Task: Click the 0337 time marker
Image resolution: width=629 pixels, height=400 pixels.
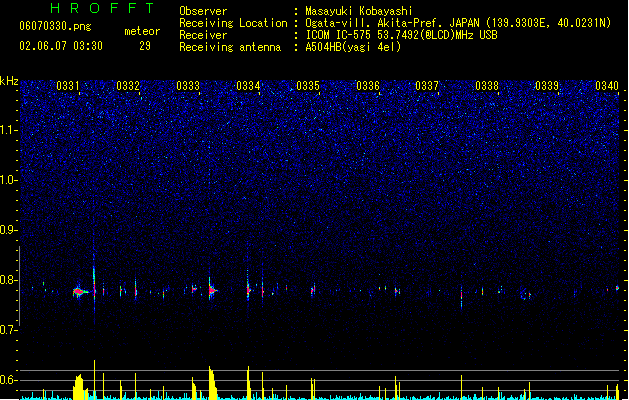Action: point(427,86)
